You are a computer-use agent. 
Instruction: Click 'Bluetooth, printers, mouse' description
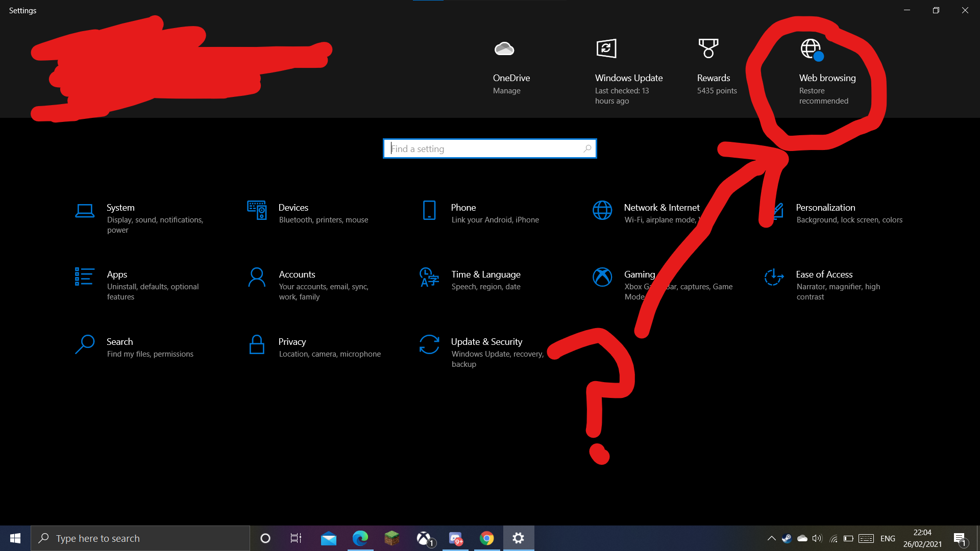pos(324,220)
